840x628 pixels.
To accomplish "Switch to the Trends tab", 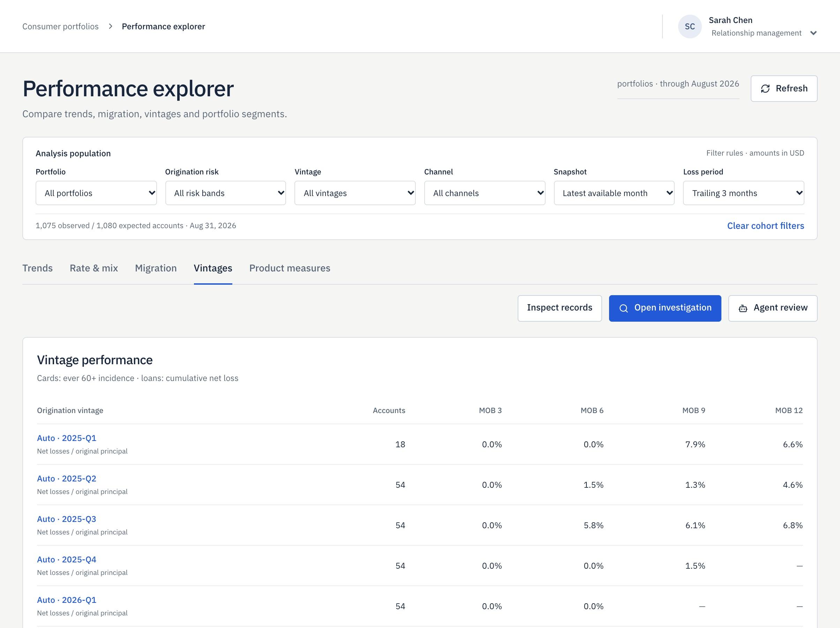I will pos(38,268).
